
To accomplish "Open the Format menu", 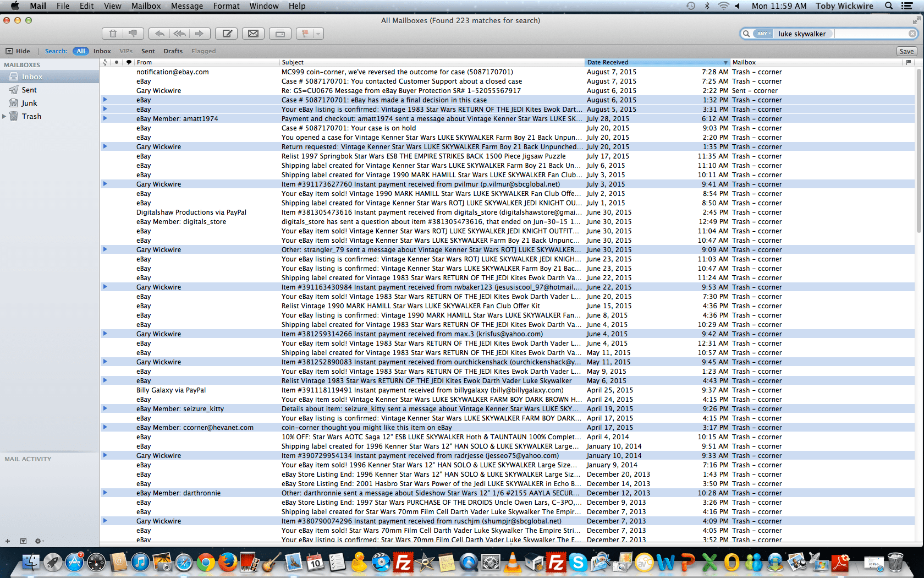I will click(226, 6).
